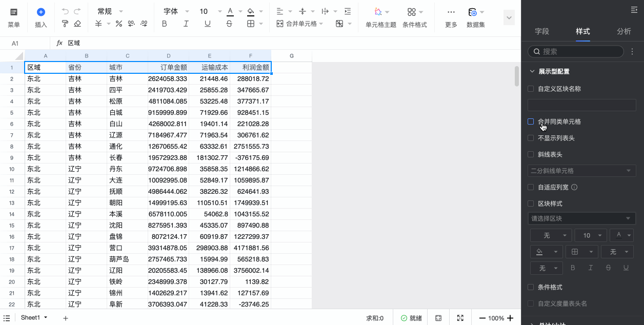Open 更多 more options
Screen dimensions: 644x325
point(451,17)
